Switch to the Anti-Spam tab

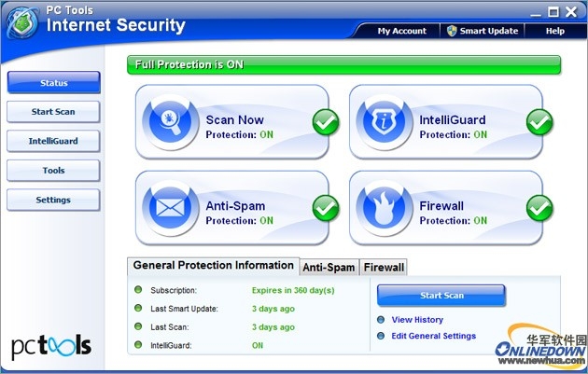coord(329,267)
